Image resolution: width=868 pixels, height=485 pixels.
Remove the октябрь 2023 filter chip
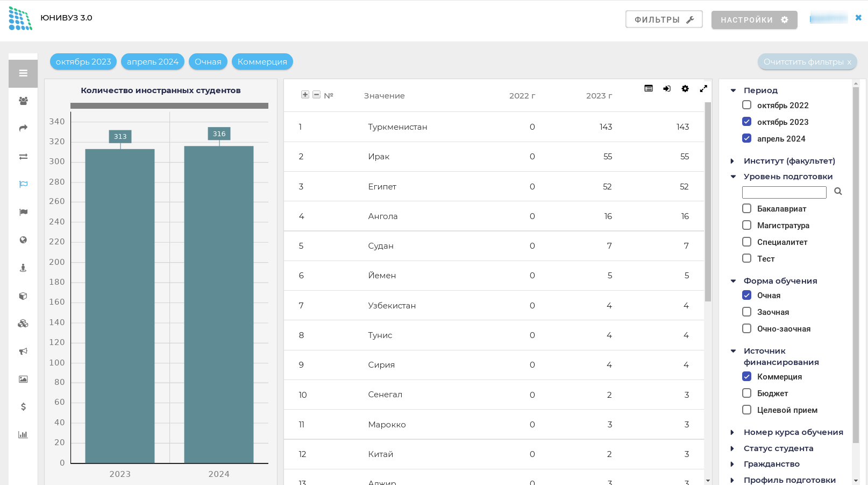(x=83, y=62)
